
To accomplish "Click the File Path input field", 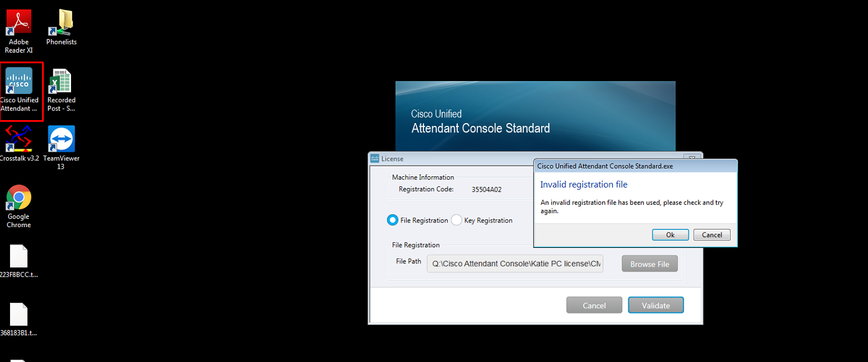I will (515, 263).
